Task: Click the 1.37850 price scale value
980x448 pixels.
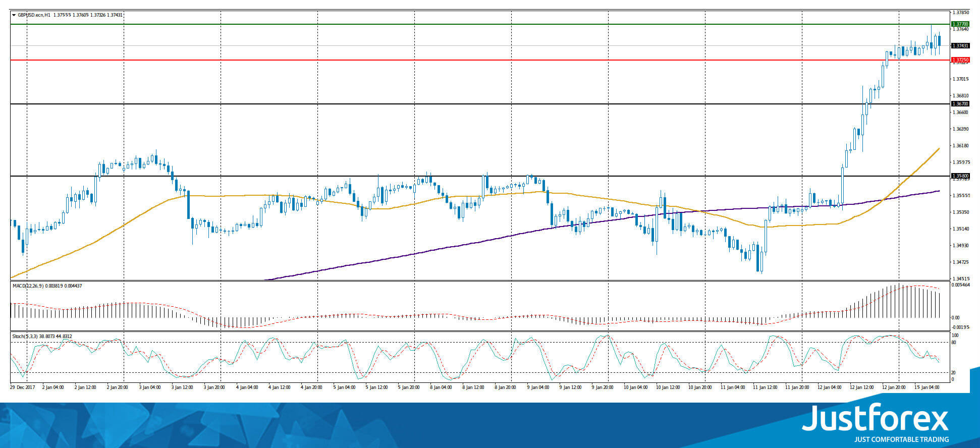Action: click(961, 12)
